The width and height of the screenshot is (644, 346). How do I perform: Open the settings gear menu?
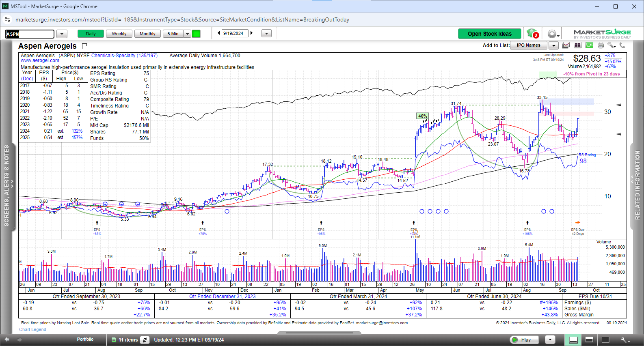point(553,34)
